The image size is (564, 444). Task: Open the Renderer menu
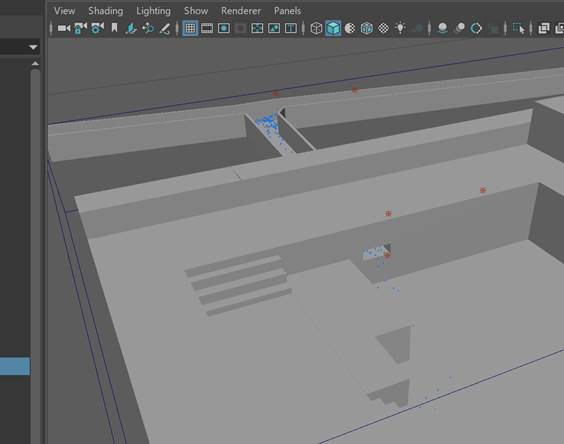(x=241, y=11)
